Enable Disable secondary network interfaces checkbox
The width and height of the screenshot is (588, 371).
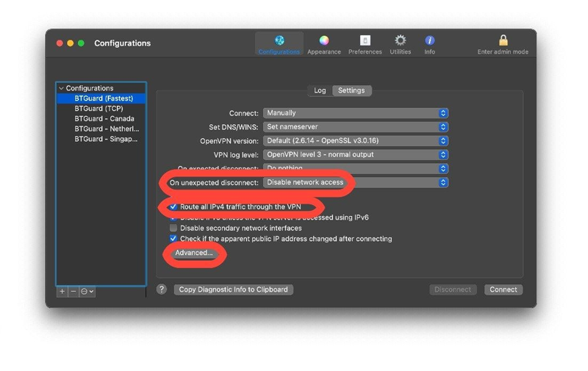(173, 228)
